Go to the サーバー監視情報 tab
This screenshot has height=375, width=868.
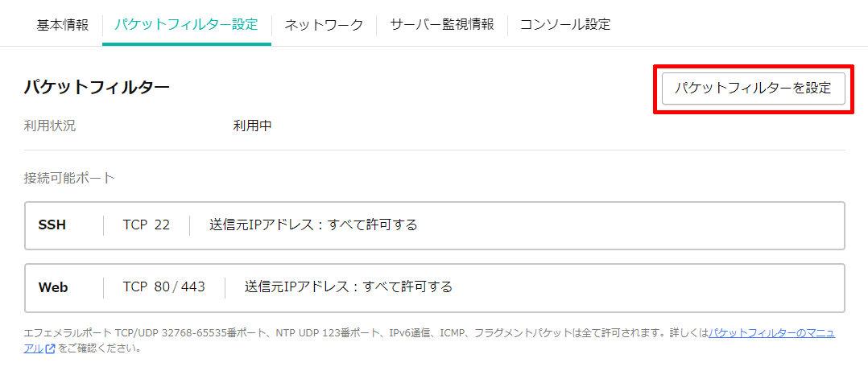tap(442, 25)
